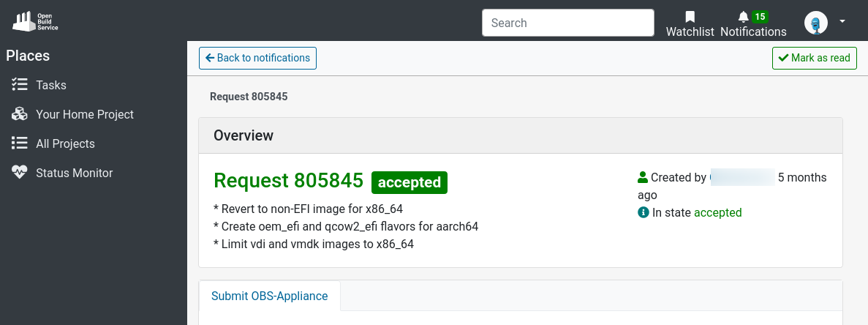
Task: Click the person icon beside Created by
Action: 643,177
